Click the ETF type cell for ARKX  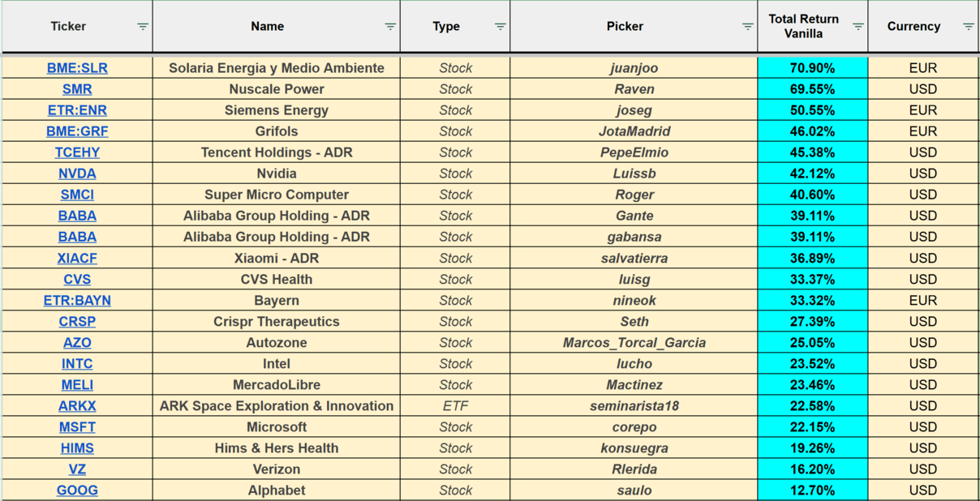point(455,406)
